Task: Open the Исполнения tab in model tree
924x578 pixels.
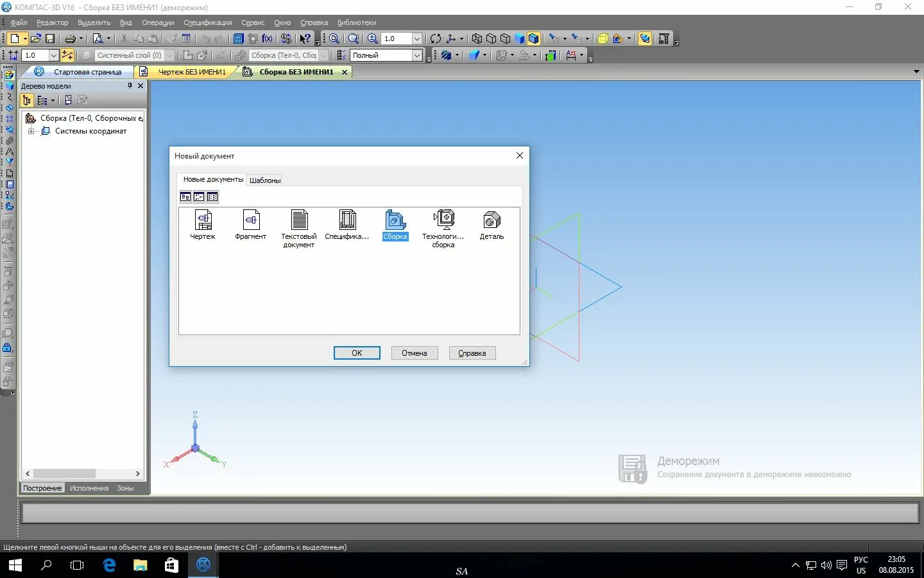Action: (89, 488)
